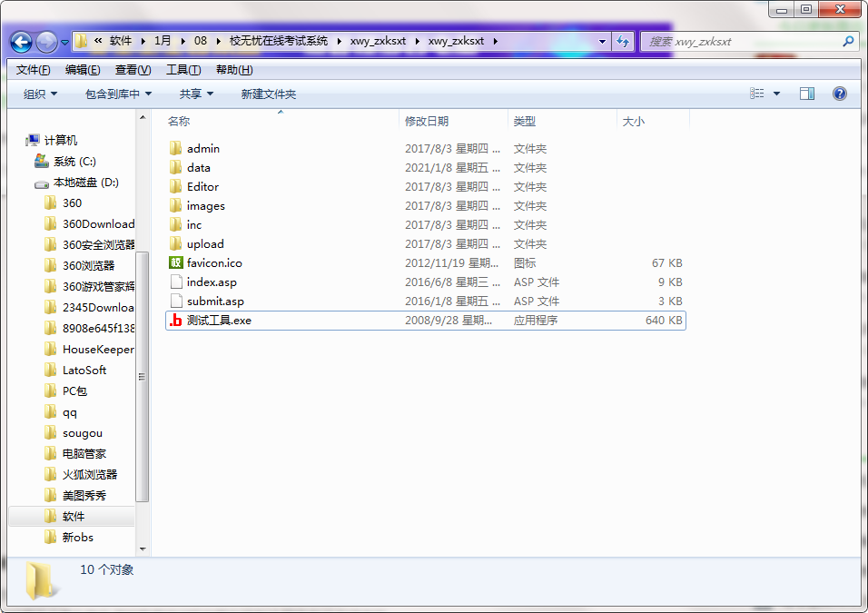Click the ASP 文件 type of index.asp
The width and height of the screenshot is (868, 613).
536,282
